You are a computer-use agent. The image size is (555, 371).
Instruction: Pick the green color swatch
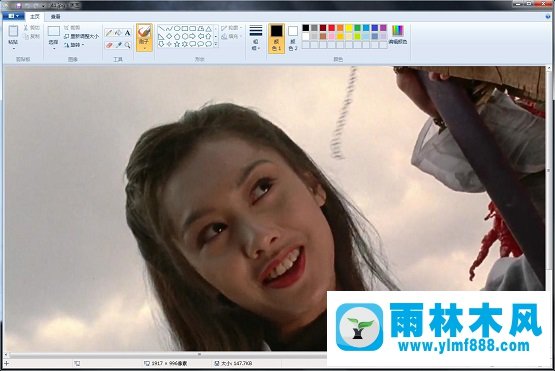[357, 28]
